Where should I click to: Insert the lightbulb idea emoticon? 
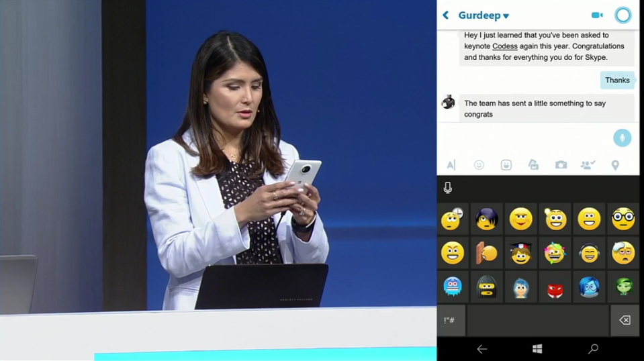coord(555,219)
